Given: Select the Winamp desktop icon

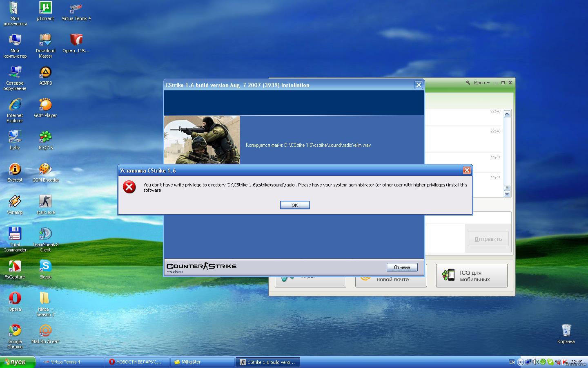Looking at the screenshot, I should click(x=15, y=205).
